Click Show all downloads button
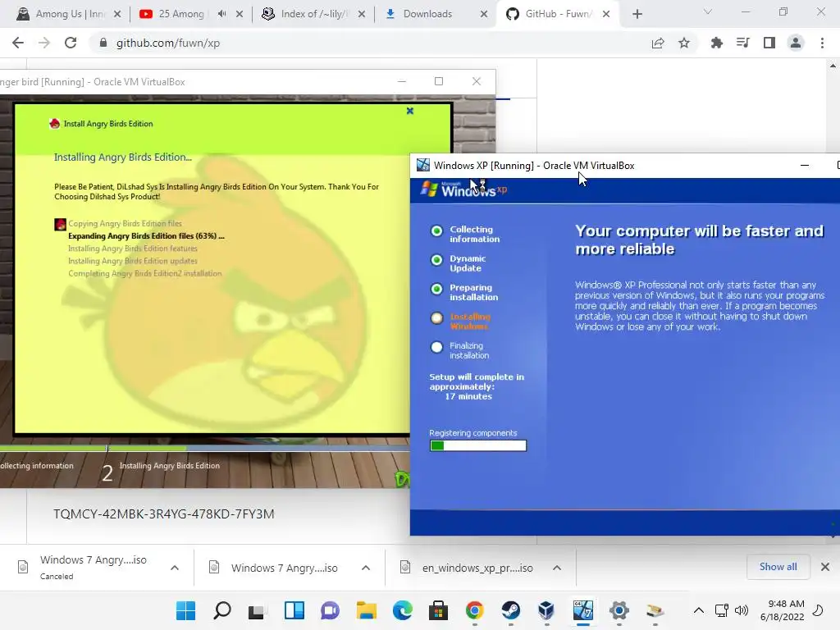 (x=778, y=567)
